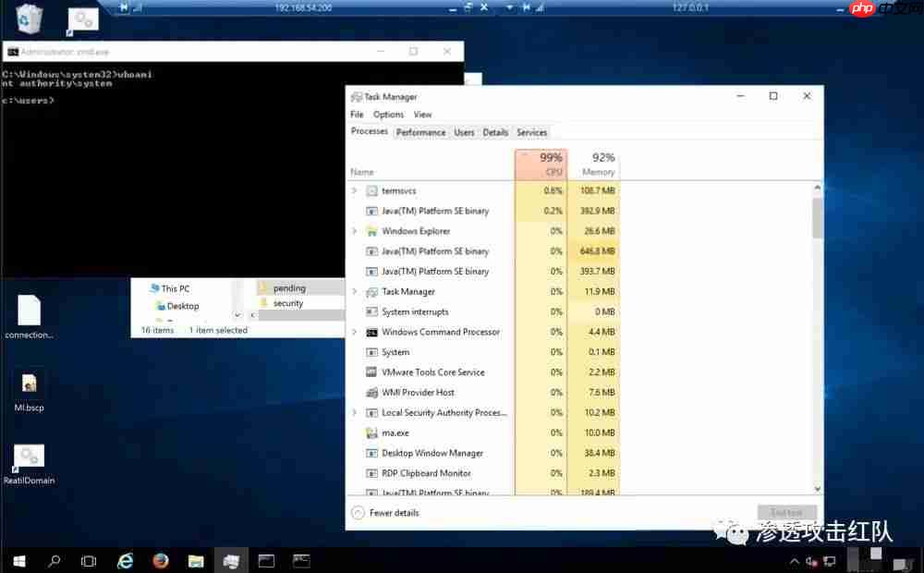
Task: Select Java(TM) Platform SE binary 646.8 MB row
Action: pos(483,251)
